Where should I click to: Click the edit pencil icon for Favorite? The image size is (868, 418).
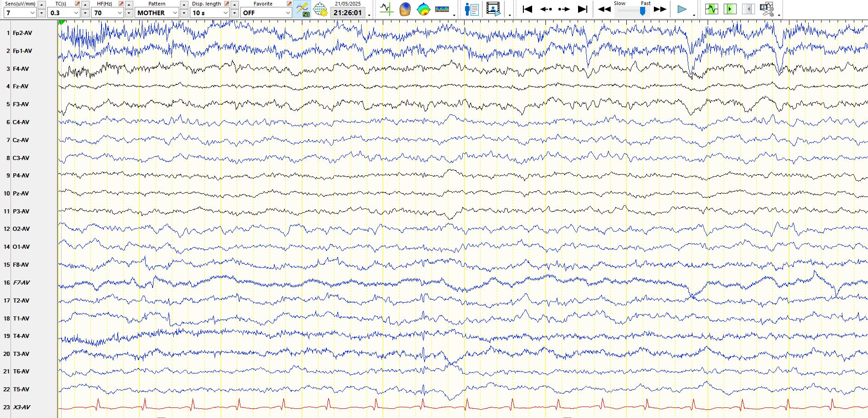click(x=289, y=4)
